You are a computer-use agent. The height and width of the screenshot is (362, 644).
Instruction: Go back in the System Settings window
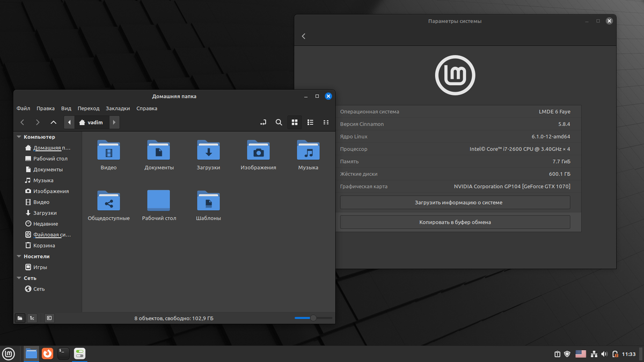[x=303, y=36]
